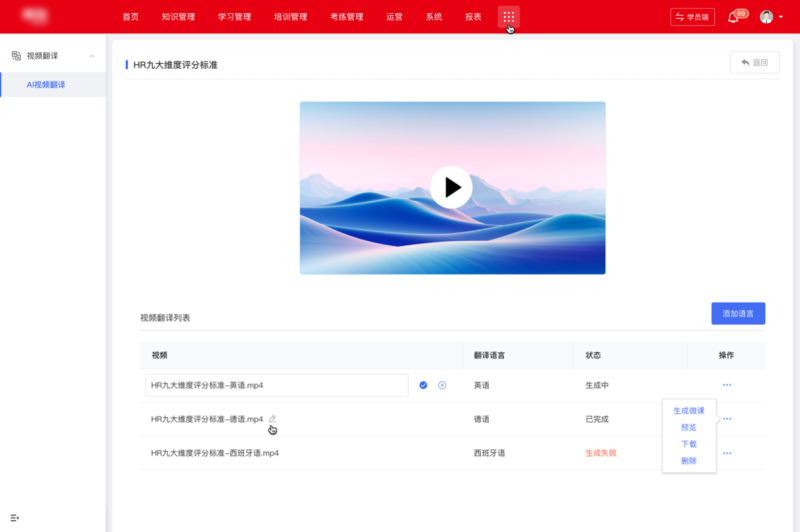Switch to 学员端 via the top button
This screenshot has height=532, width=800.
pos(692,17)
